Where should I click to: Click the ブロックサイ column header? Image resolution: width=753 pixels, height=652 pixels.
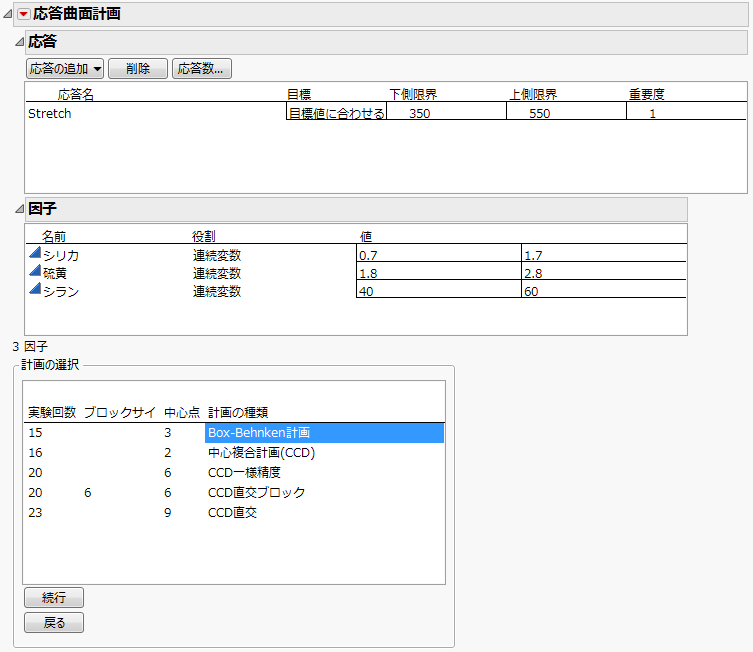click(x=120, y=412)
